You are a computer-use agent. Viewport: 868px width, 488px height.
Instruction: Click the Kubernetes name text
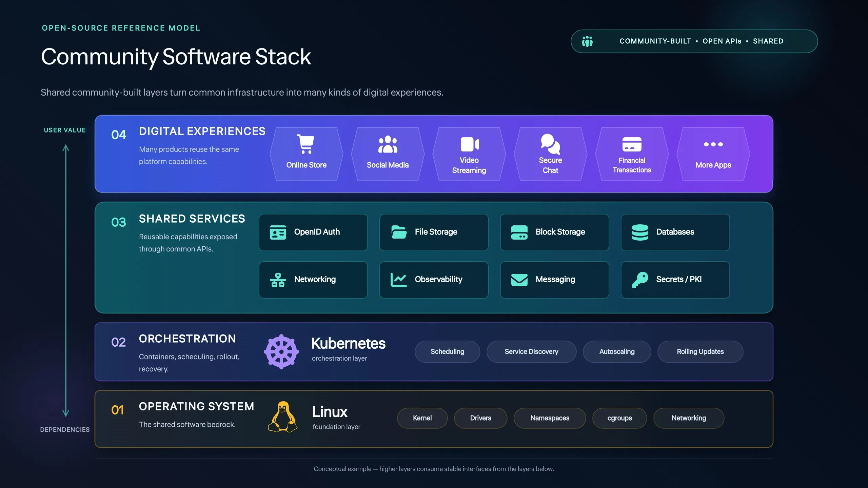(348, 344)
